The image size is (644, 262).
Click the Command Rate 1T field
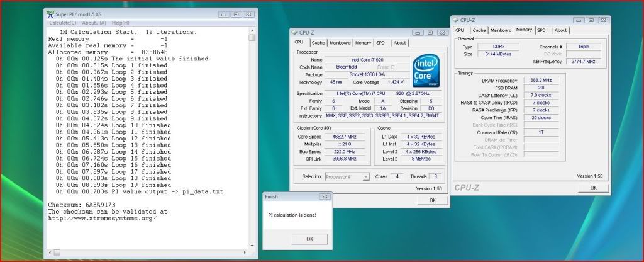[541, 132]
